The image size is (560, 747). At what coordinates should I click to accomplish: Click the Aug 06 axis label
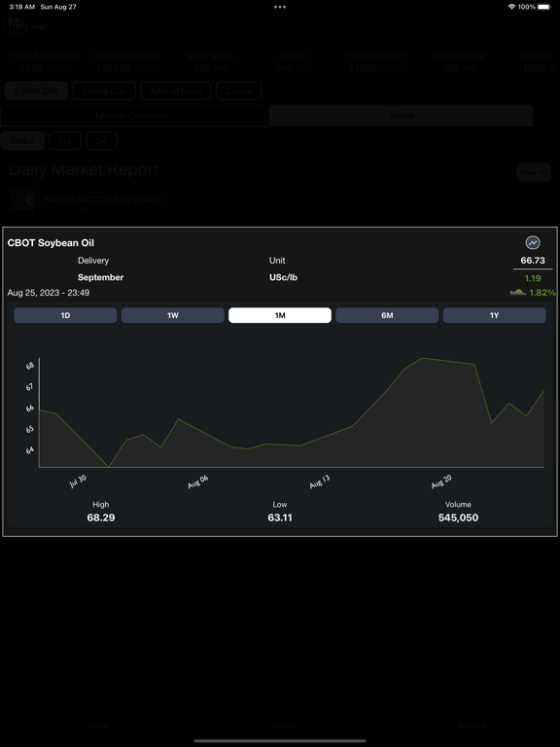point(198,481)
